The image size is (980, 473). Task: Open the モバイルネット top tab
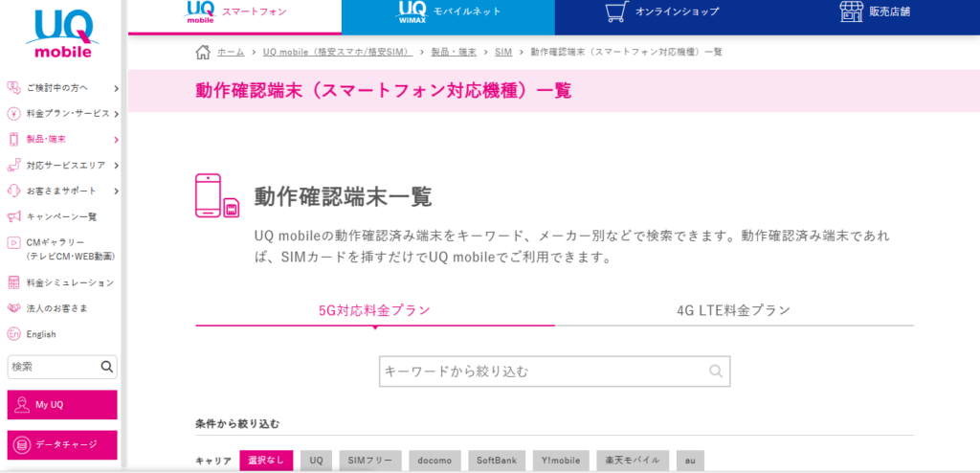(448, 17)
